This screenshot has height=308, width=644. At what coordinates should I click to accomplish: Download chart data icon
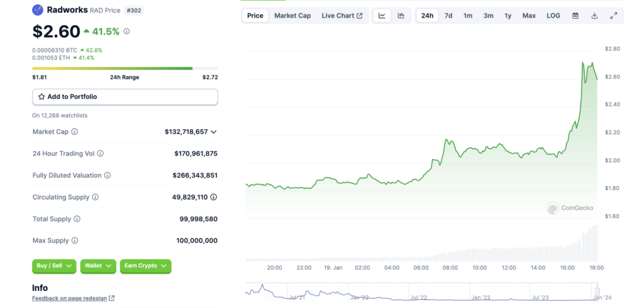tap(594, 16)
